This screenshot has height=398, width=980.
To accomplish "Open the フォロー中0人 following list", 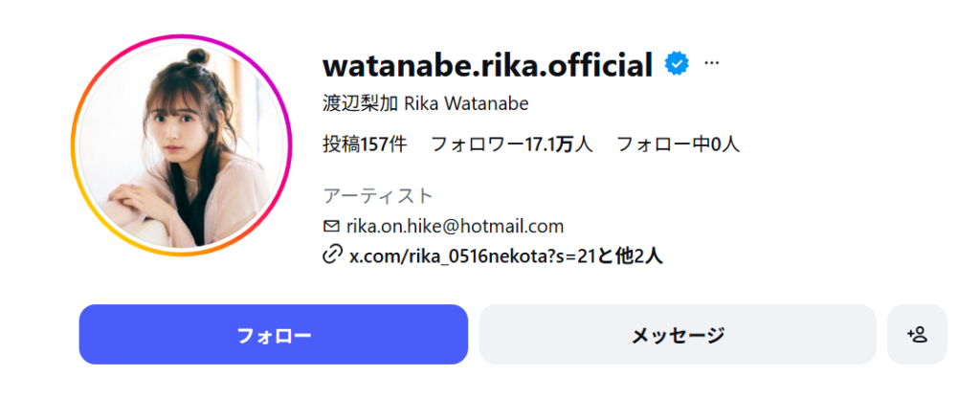I will (x=678, y=144).
